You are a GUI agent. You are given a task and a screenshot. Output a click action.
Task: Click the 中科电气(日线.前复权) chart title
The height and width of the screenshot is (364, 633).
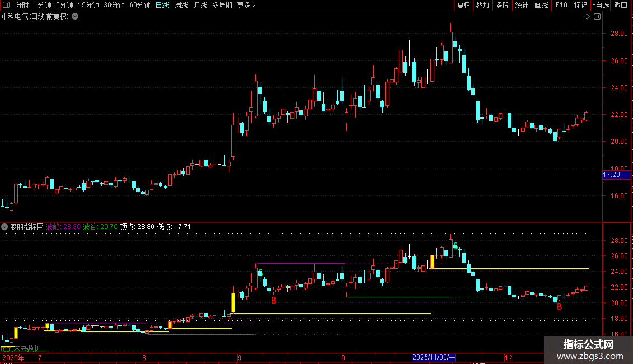pos(35,17)
